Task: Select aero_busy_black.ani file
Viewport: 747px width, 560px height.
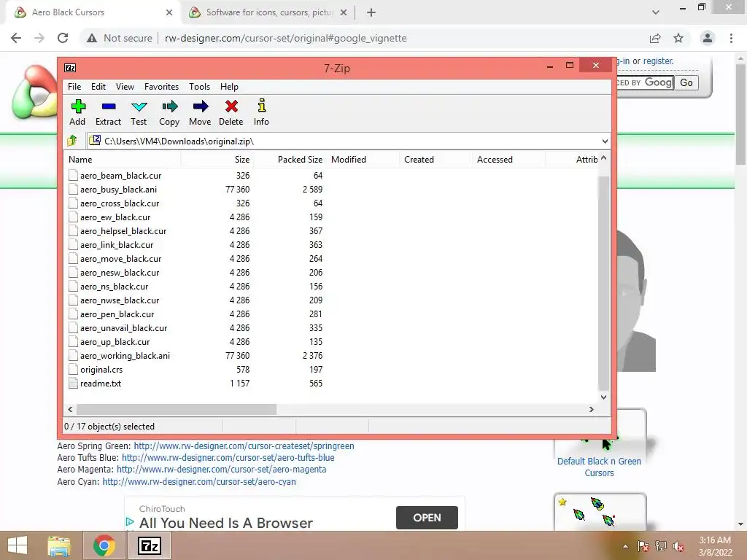Action: tap(118, 189)
